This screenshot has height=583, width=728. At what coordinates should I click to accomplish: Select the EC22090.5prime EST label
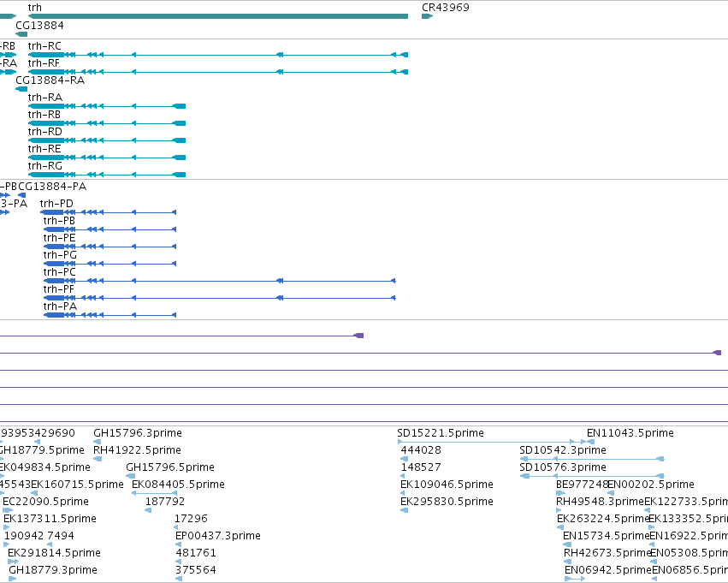(45, 502)
